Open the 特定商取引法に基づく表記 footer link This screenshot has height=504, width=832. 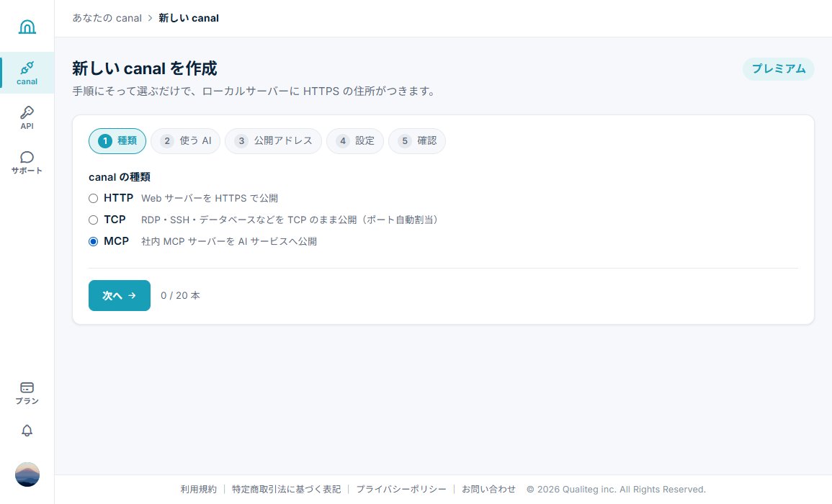coord(287,489)
